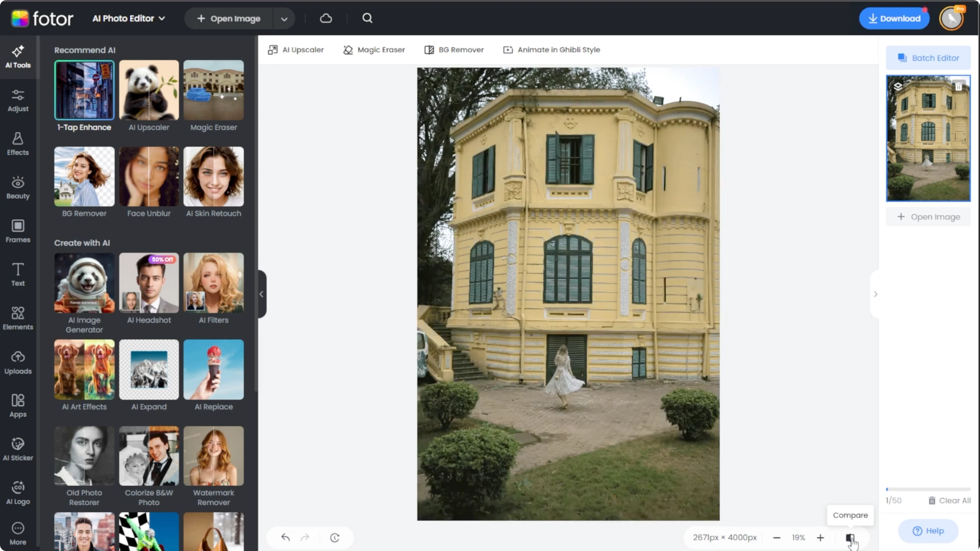Click the cloud storage icon
Viewport: 980px width, 551px height.
click(x=326, y=18)
